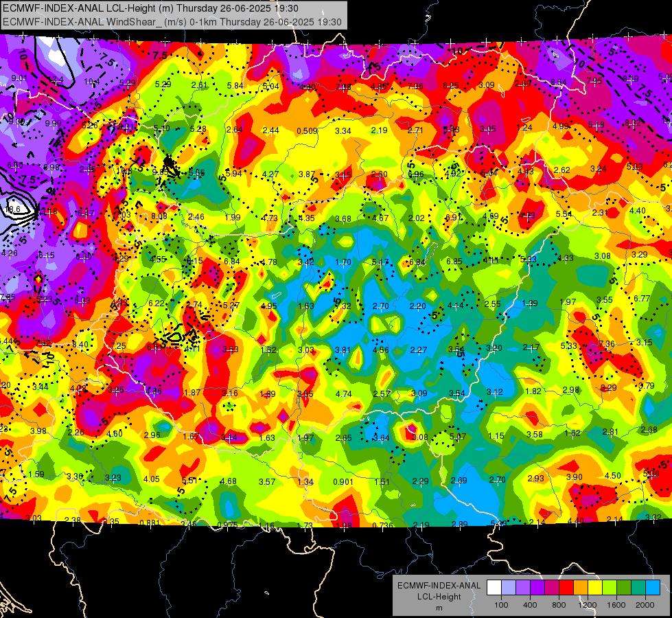Click the shear value 2.46

(x=196, y=216)
